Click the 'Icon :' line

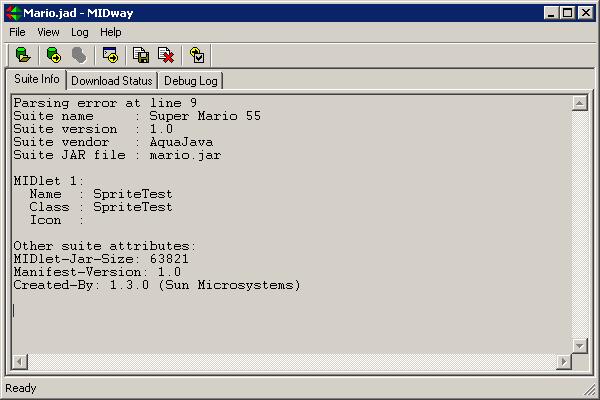[x=57, y=220]
